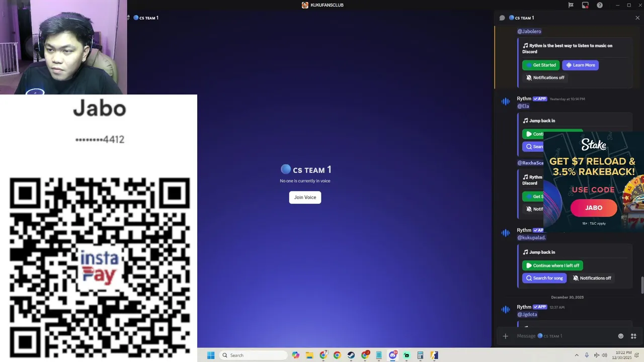Click the Stake logo on the ad overlay
644x362 pixels.
point(594,145)
